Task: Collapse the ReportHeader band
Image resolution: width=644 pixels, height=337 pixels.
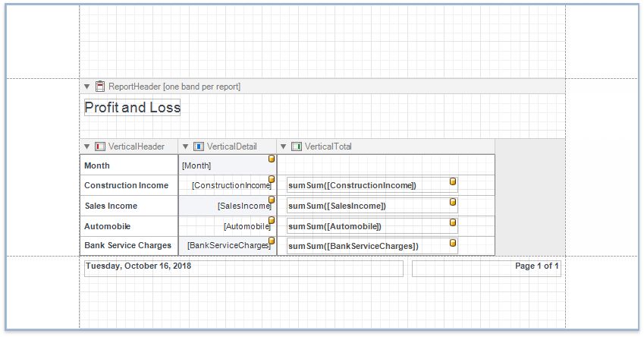Action: pyautogui.click(x=87, y=87)
